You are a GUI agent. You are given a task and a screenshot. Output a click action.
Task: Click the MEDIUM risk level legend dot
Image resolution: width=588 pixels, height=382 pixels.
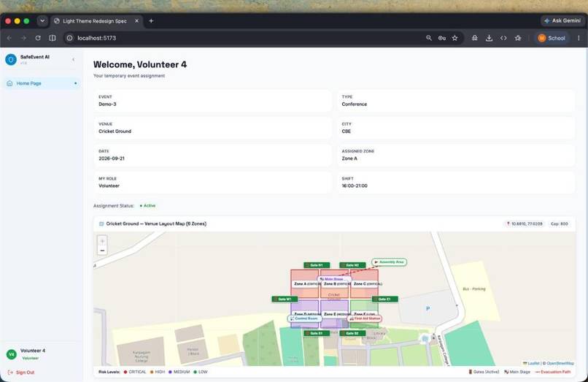[170, 373]
